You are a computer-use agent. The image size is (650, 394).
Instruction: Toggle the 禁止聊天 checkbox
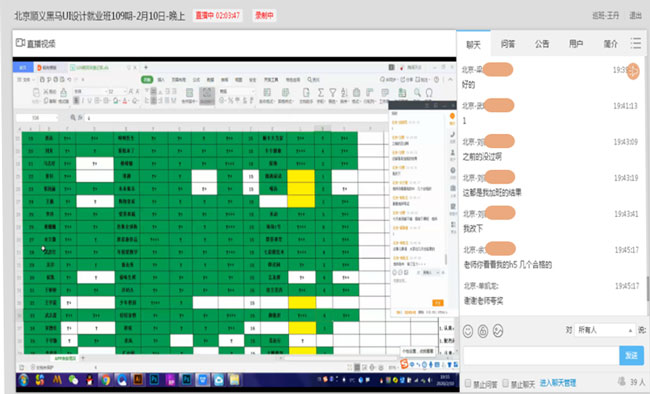505,383
